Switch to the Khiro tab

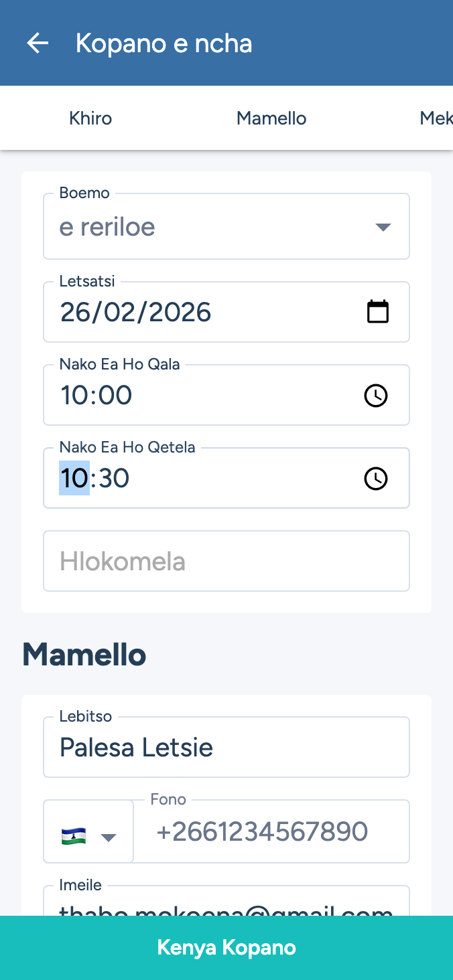click(x=90, y=118)
